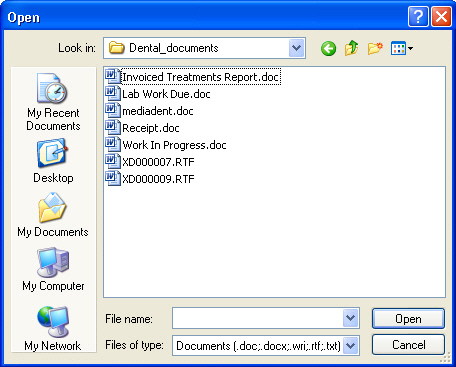
Task: Go up one folder level
Action: 352,48
